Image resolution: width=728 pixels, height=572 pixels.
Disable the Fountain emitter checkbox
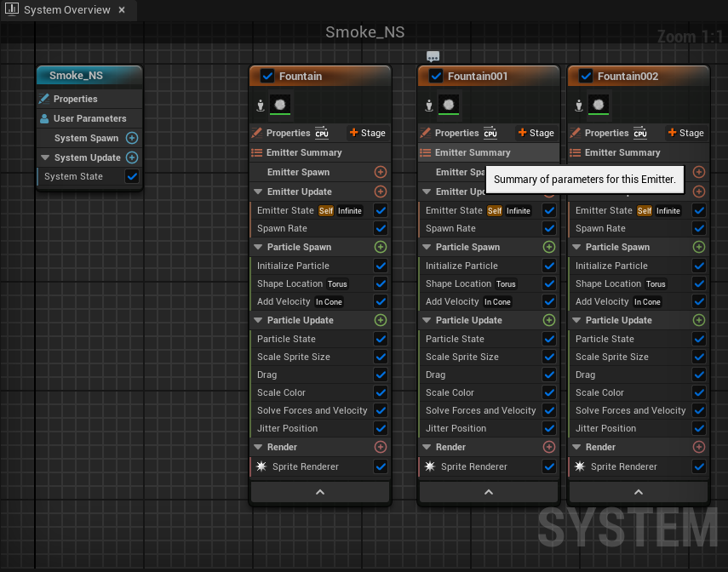pos(267,76)
